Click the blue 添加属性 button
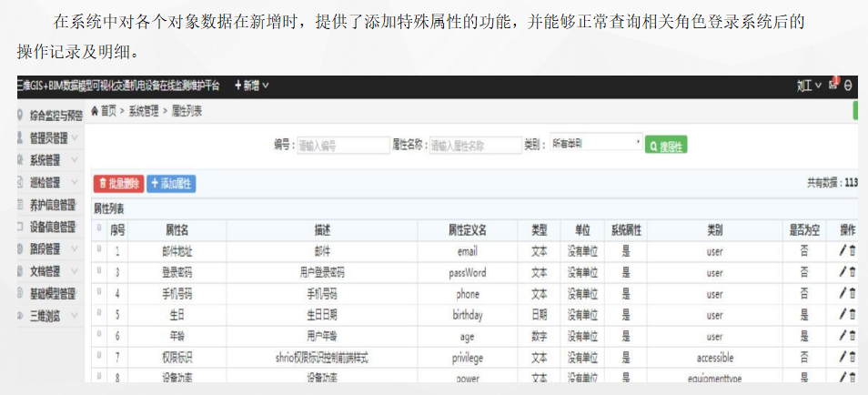The width and height of the screenshot is (868, 395). [x=171, y=184]
